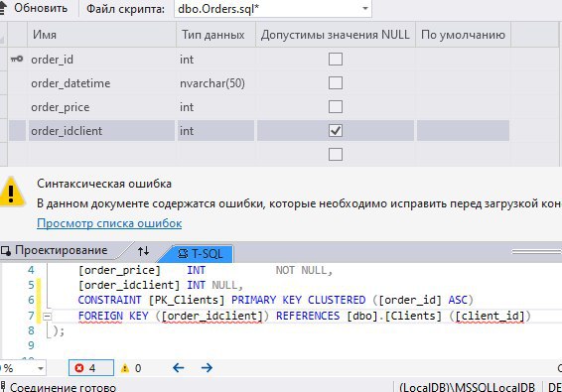Viewport: 562px width, 392px height.
Task: Click the (LocalDB)\MSSQLLocalDB status entry
Action: coord(467,387)
